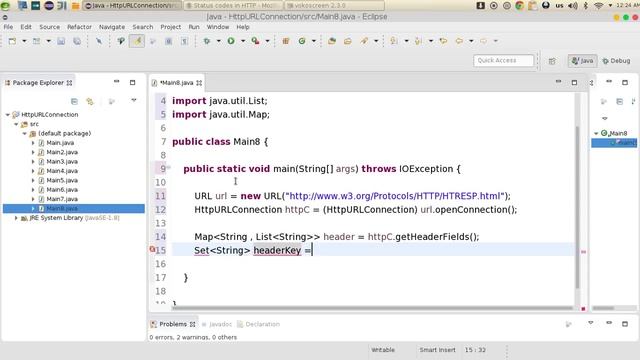Open the External Tools dropdown arrow
Viewport: 640px width, 360px height.
(267, 41)
